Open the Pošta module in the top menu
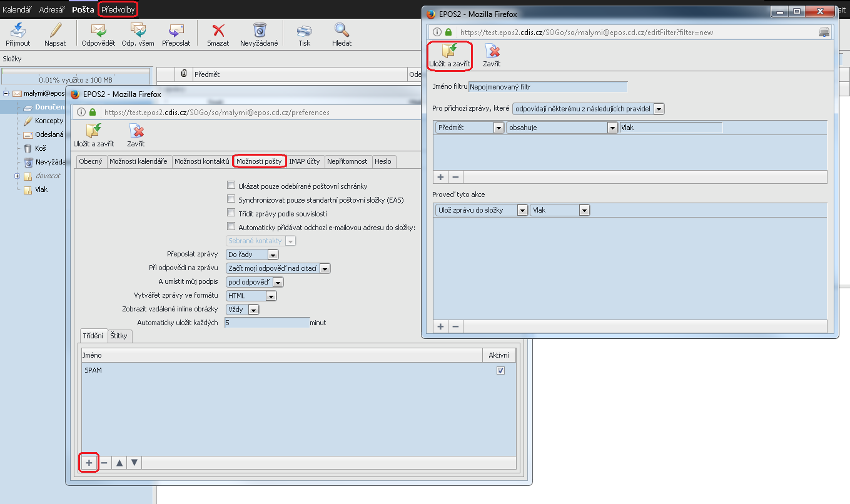Screen dimensions: 850x504 click(83, 9)
